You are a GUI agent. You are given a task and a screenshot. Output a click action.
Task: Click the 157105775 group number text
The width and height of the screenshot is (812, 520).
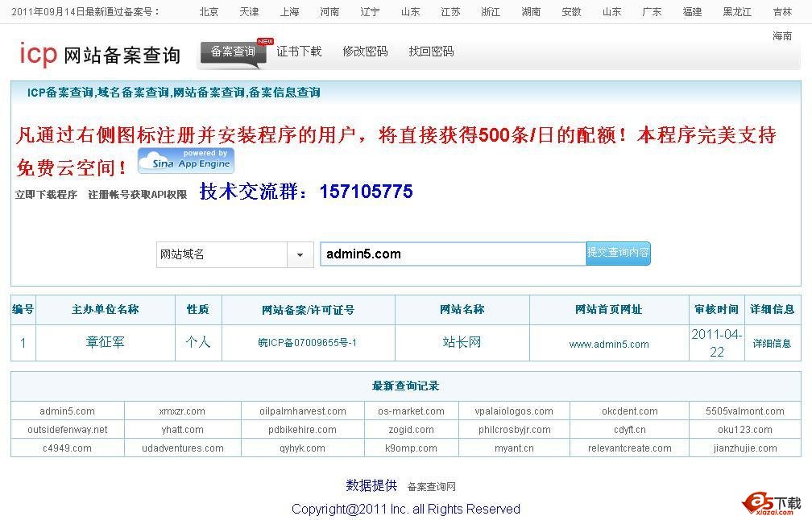pos(366,192)
